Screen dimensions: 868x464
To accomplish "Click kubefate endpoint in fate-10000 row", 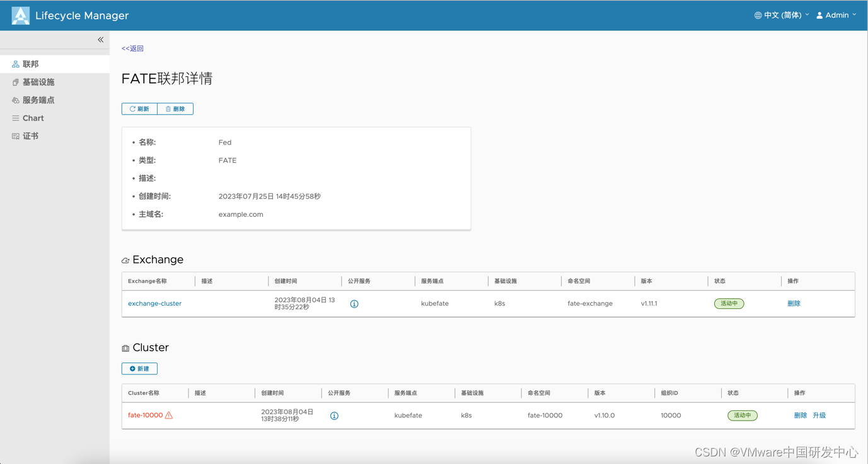I will 408,415.
